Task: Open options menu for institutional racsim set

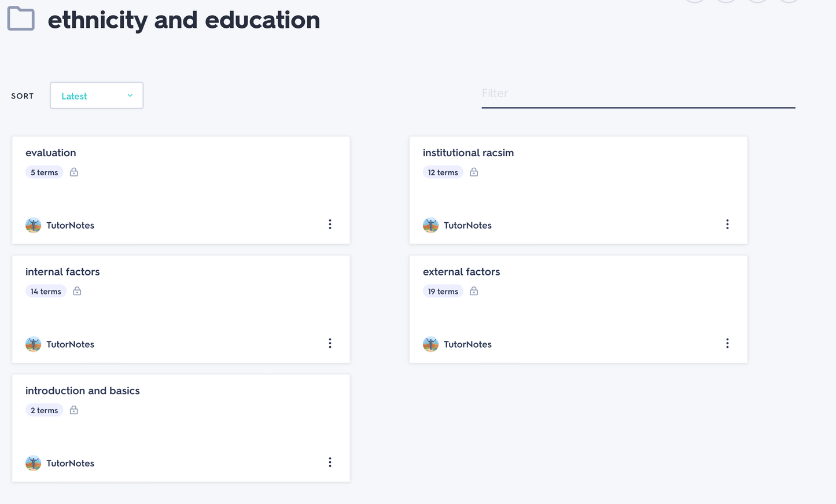Action: pos(727,225)
